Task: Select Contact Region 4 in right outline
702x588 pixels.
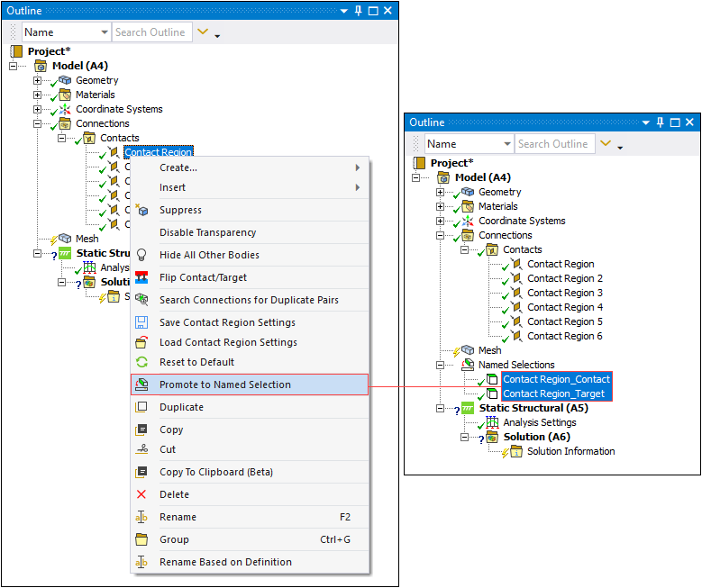Action: (x=564, y=307)
